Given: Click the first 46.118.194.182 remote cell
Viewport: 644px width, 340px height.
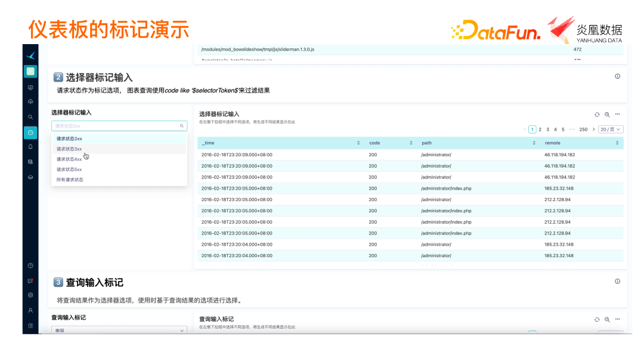Looking at the screenshot, I should pyautogui.click(x=559, y=155).
